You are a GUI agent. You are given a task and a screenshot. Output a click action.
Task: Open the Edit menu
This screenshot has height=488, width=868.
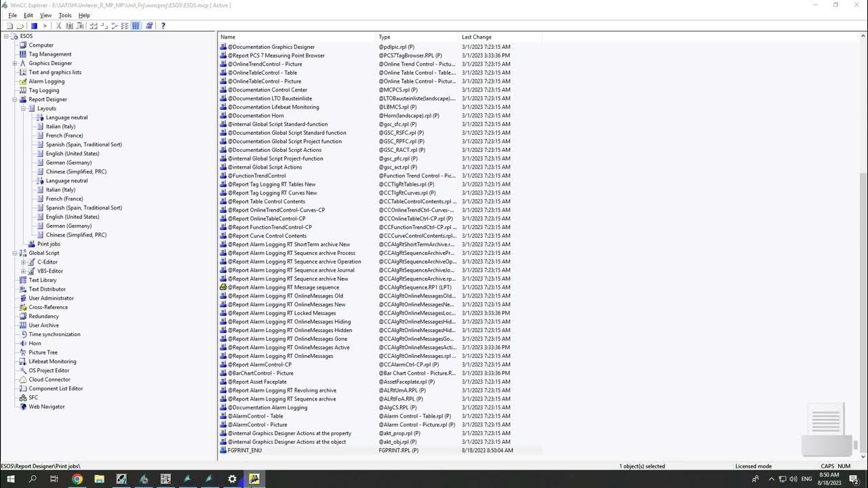click(x=28, y=15)
